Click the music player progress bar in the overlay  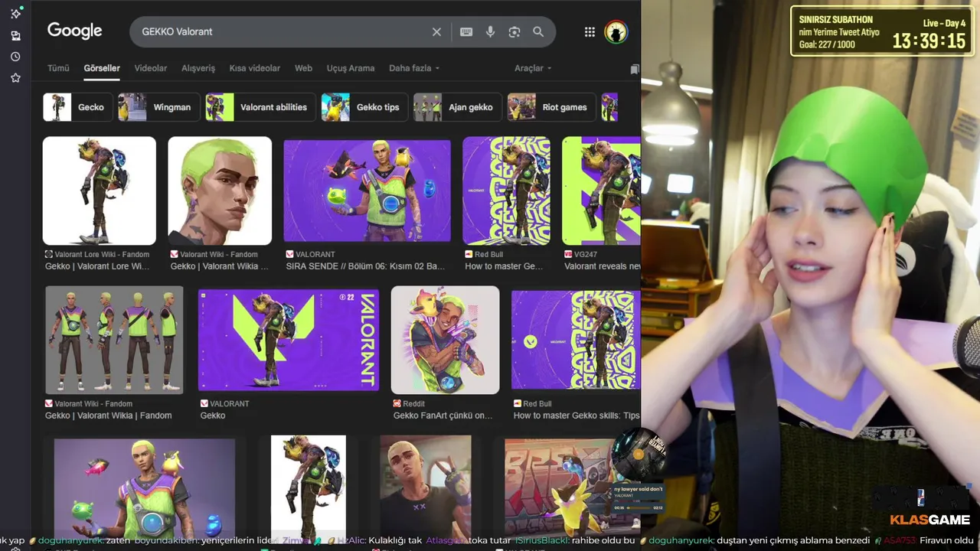click(x=638, y=507)
